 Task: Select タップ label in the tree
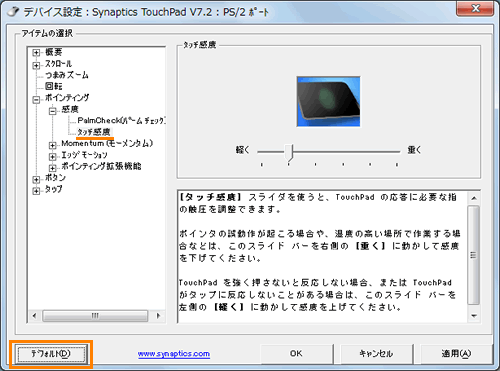[54, 189]
